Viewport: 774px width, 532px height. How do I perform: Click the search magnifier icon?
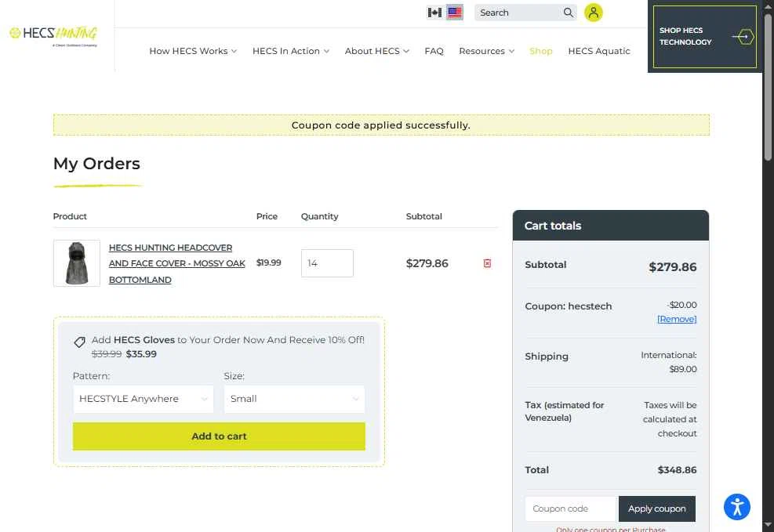(569, 13)
